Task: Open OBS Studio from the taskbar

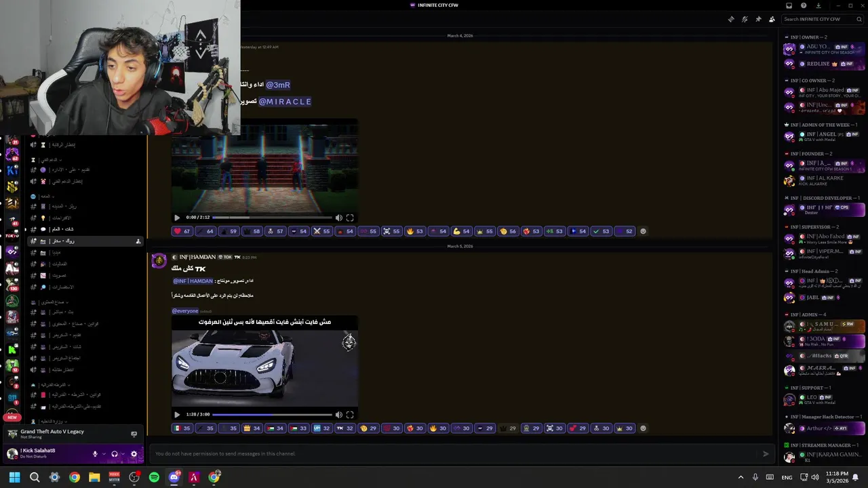Action: [x=134, y=477]
